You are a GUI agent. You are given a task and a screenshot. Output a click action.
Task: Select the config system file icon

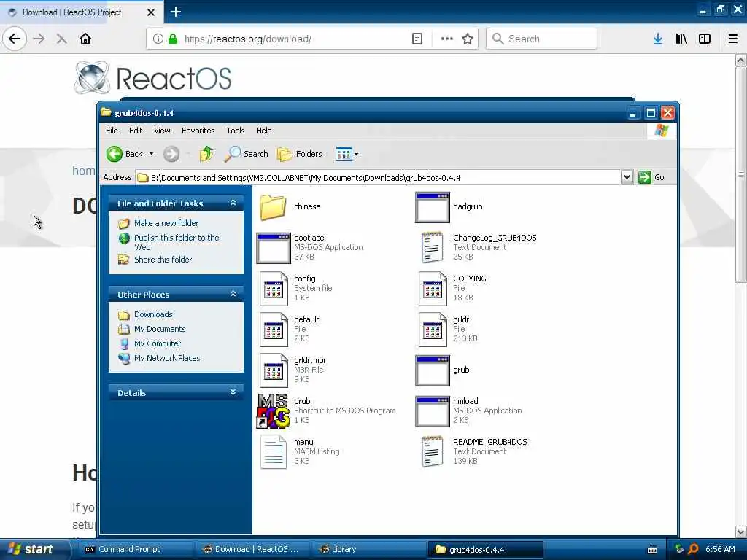[274, 289]
